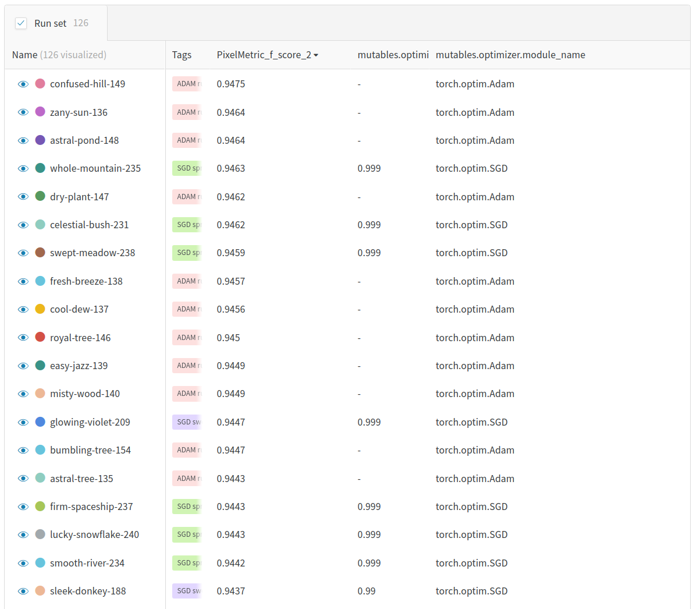Click the mutables.optimizer.module_name column header

(510, 55)
